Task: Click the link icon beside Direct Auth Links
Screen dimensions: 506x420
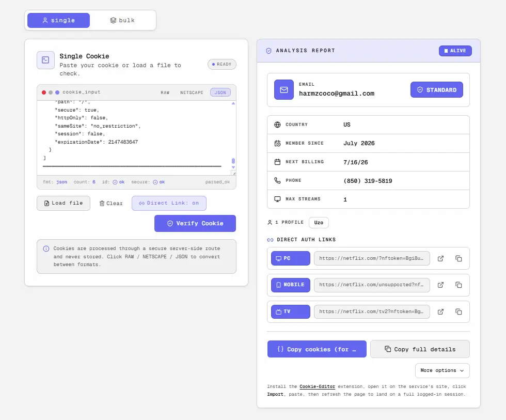Action: coord(270,240)
